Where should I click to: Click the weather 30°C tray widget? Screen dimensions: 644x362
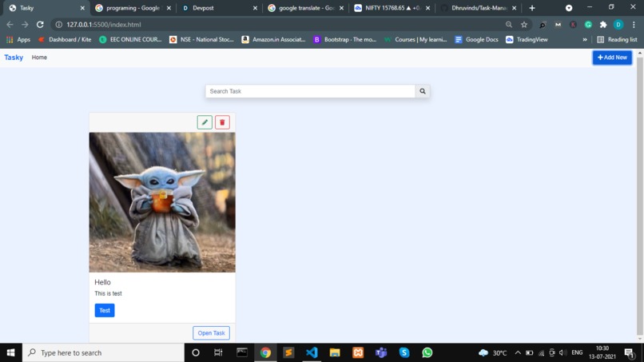(493, 352)
